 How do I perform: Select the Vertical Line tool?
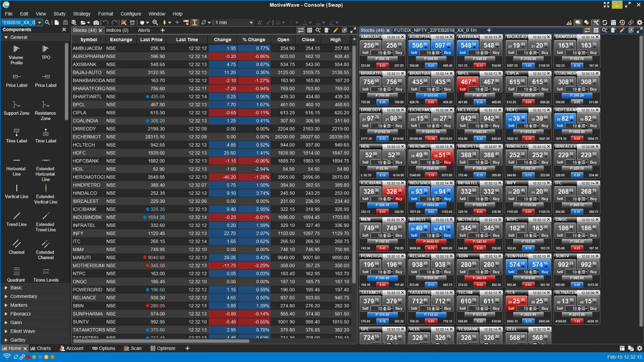tap(16, 191)
